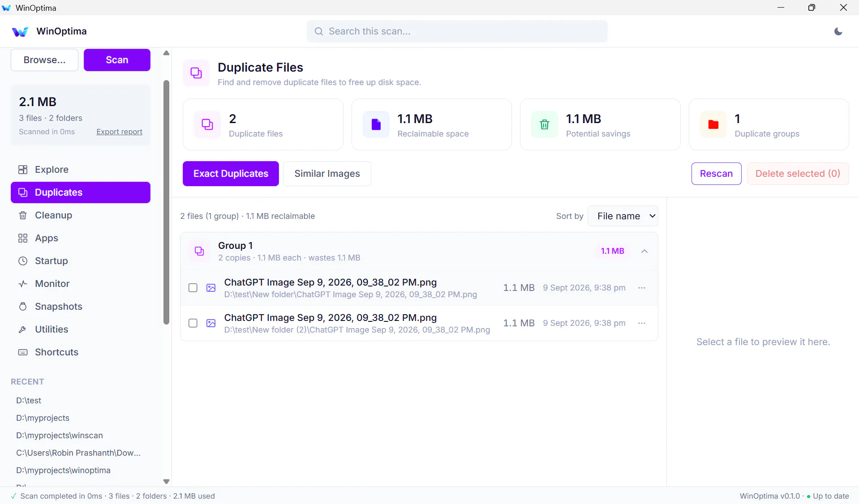This screenshot has height=504, width=859.
Task: Open the Shortcuts section
Action: tap(81, 352)
